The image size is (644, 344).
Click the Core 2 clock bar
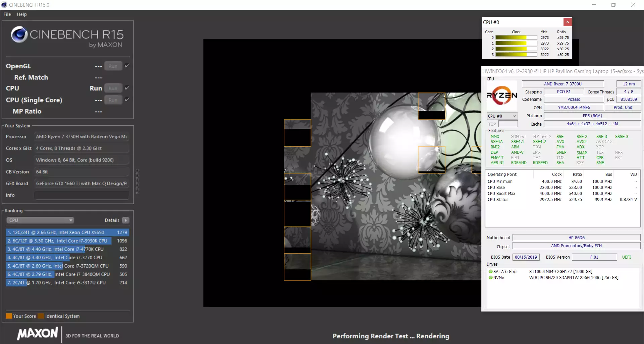tap(516, 49)
